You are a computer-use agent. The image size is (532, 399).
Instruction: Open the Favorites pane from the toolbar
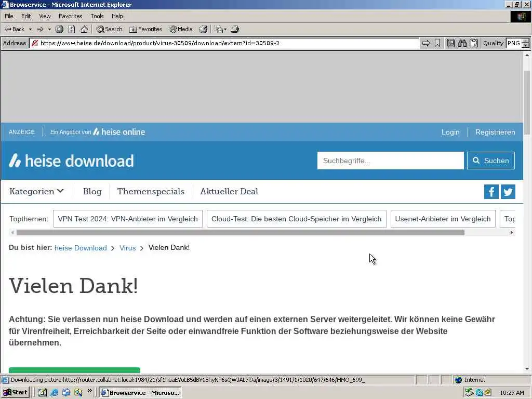(x=145, y=29)
